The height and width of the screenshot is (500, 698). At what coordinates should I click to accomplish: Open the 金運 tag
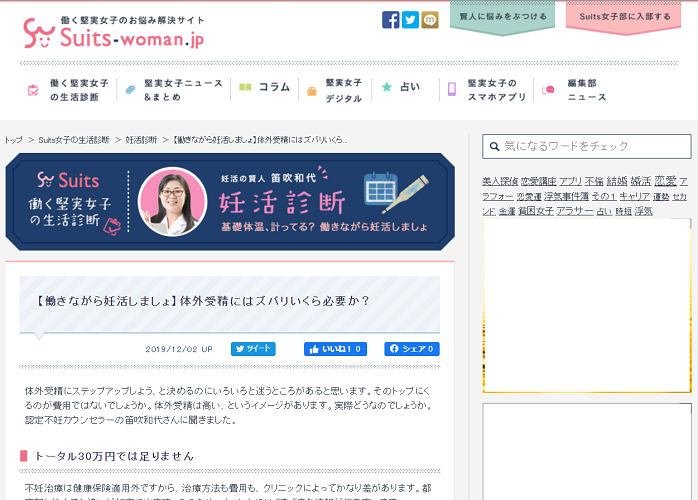(507, 211)
